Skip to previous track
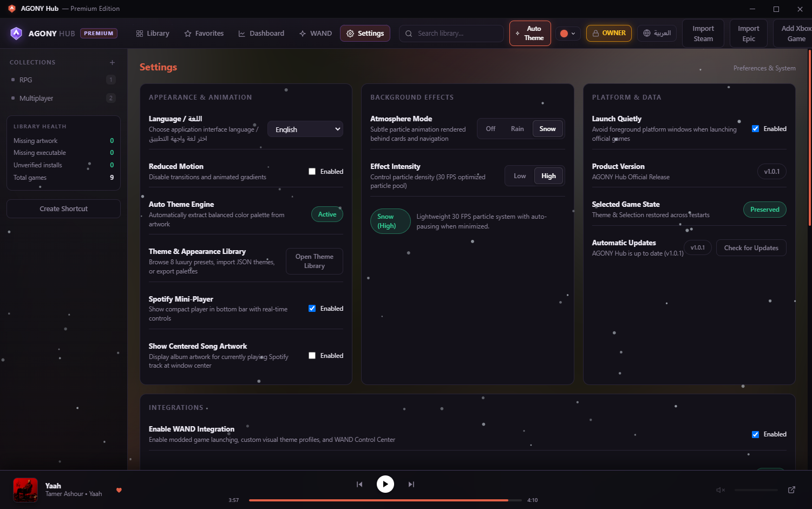 pos(359,484)
